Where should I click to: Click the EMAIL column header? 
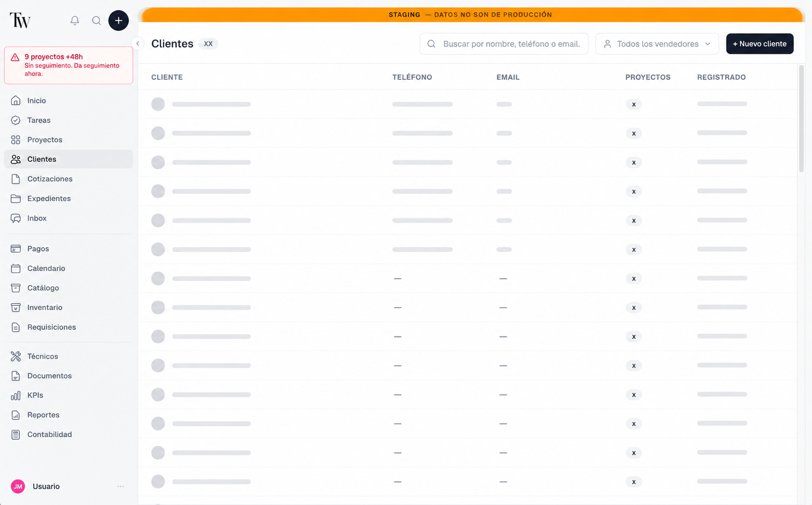(x=508, y=77)
